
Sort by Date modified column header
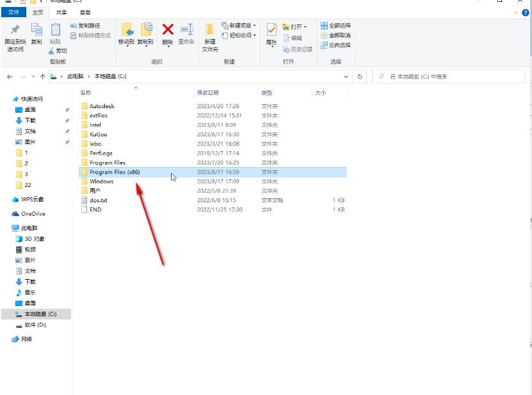[x=226, y=93]
